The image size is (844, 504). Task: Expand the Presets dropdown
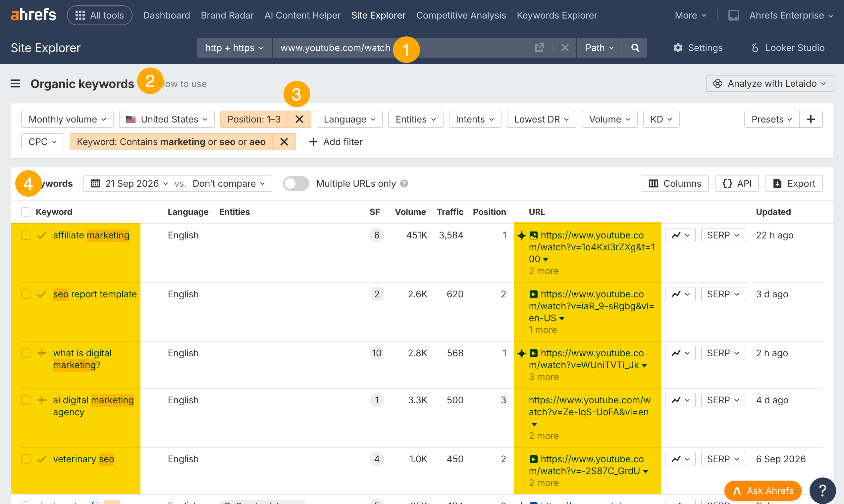(x=772, y=119)
